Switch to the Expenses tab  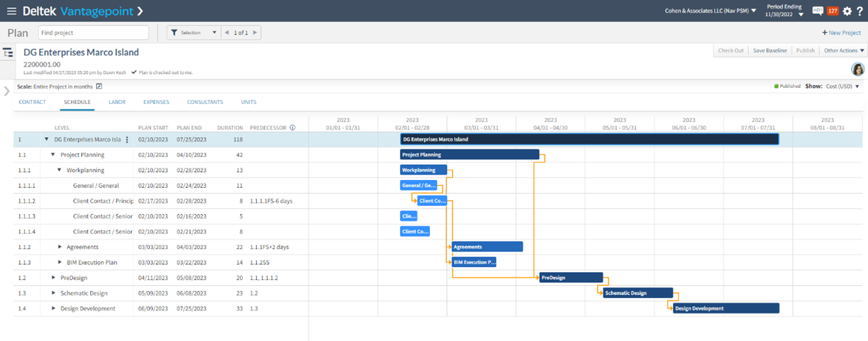pos(156,102)
